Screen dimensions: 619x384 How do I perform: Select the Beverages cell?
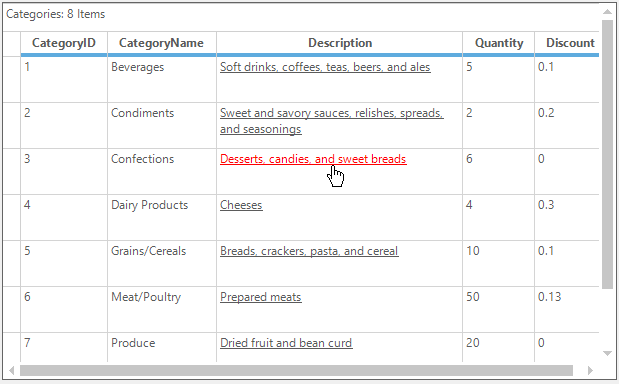click(x=162, y=80)
